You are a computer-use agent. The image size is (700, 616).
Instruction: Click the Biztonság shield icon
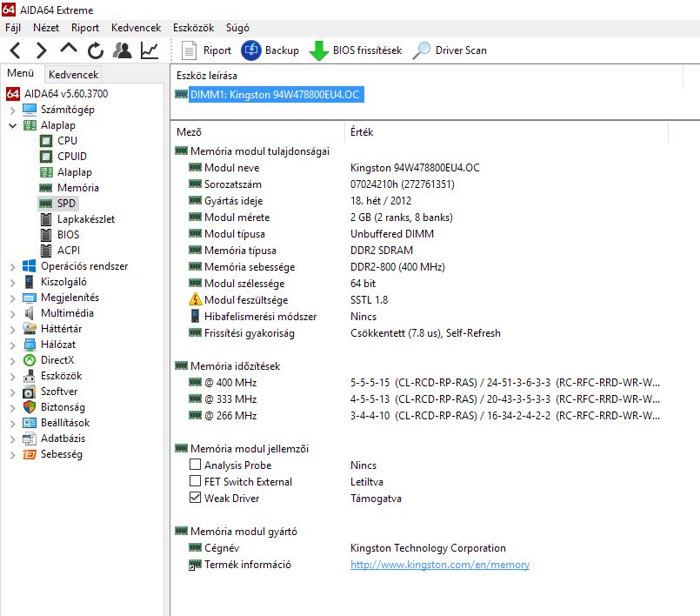point(29,407)
